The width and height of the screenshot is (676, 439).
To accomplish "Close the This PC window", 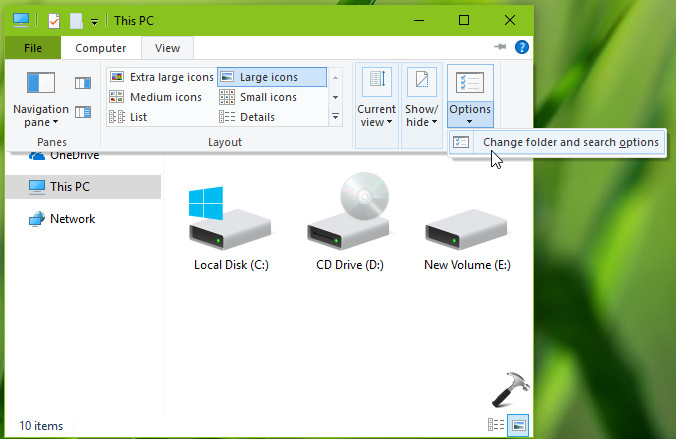I will (x=510, y=20).
